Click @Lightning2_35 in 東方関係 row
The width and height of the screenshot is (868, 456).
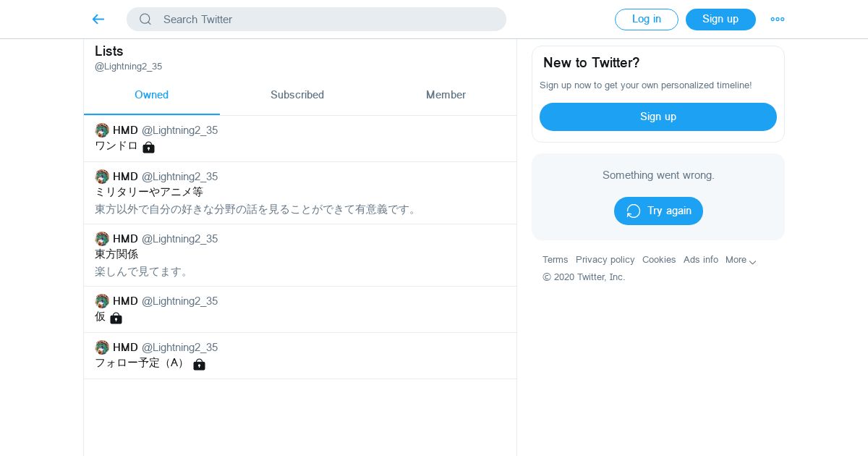(x=179, y=239)
